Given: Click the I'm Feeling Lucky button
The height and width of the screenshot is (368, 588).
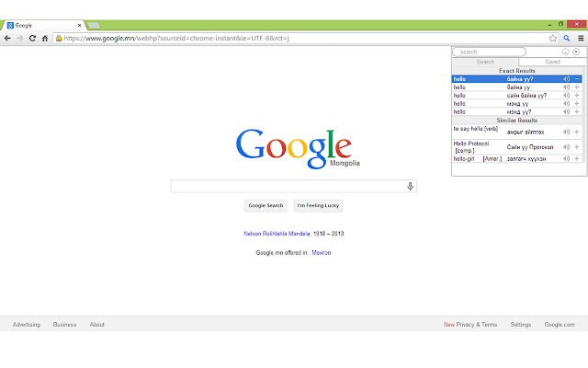Looking at the screenshot, I should (318, 206).
